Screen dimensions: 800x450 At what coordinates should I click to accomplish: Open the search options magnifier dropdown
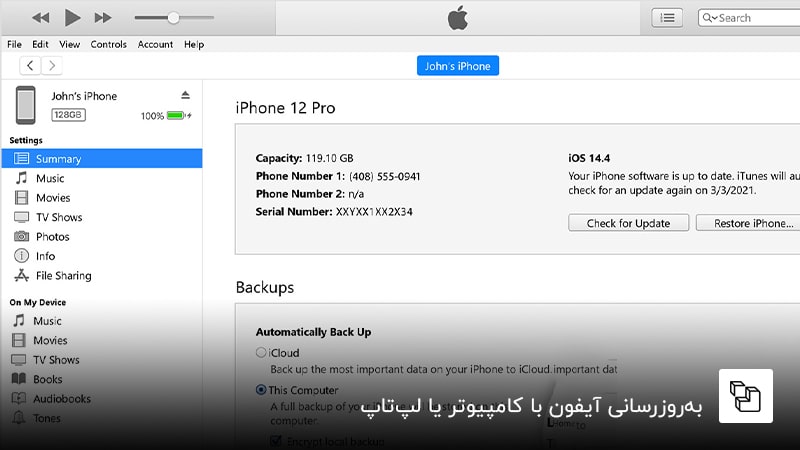point(709,18)
